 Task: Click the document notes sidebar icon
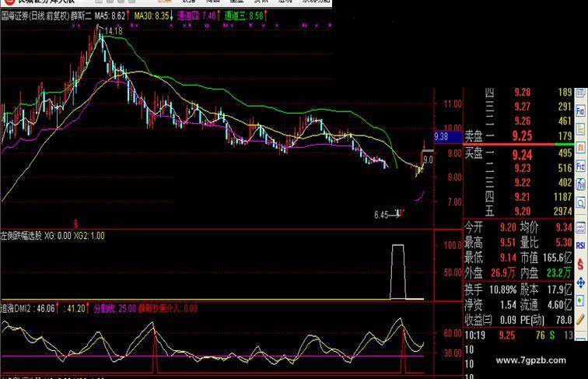(x=580, y=129)
